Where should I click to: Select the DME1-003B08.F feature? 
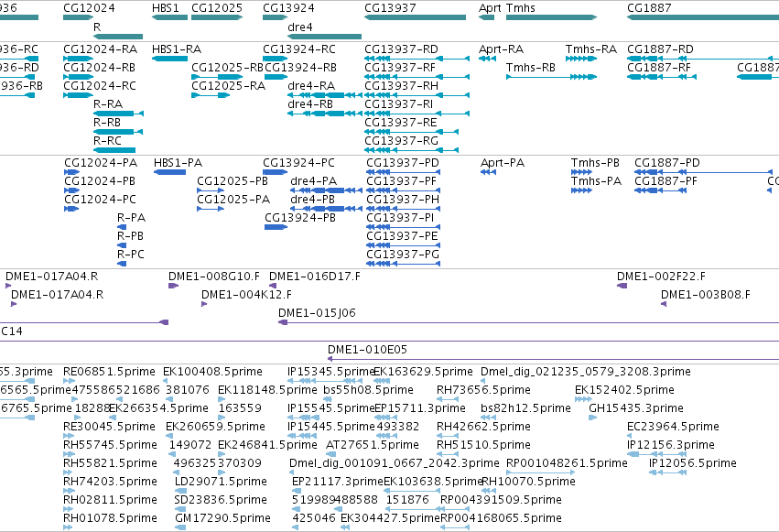coord(664,304)
